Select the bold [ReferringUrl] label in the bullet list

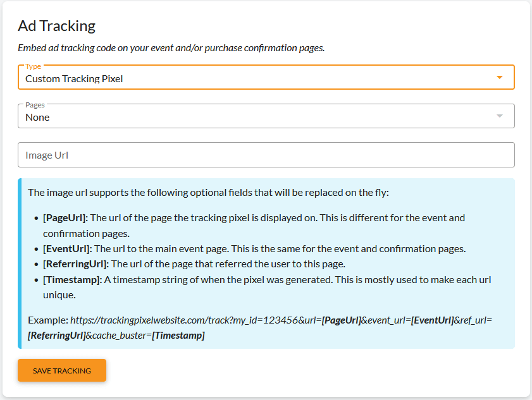pyautogui.click(x=76, y=264)
